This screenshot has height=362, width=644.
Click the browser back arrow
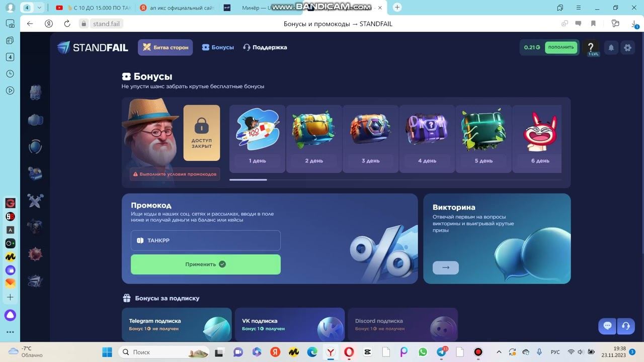(x=30, y=24)
